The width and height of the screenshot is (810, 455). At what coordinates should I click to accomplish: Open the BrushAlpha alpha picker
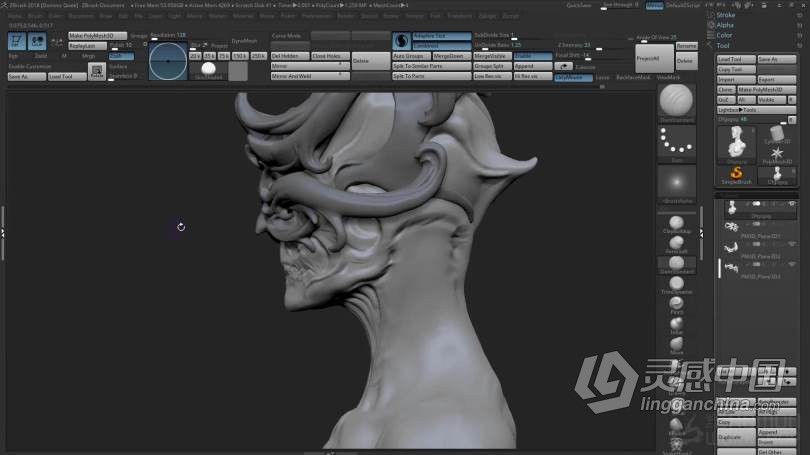pyautogui.click(x=676, y=184)
